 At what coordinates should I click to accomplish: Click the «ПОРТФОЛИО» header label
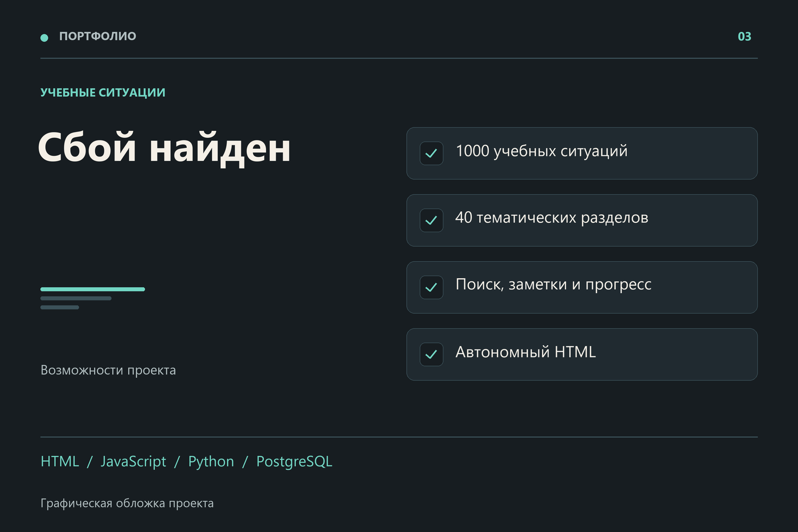click(x=97, y=36)
